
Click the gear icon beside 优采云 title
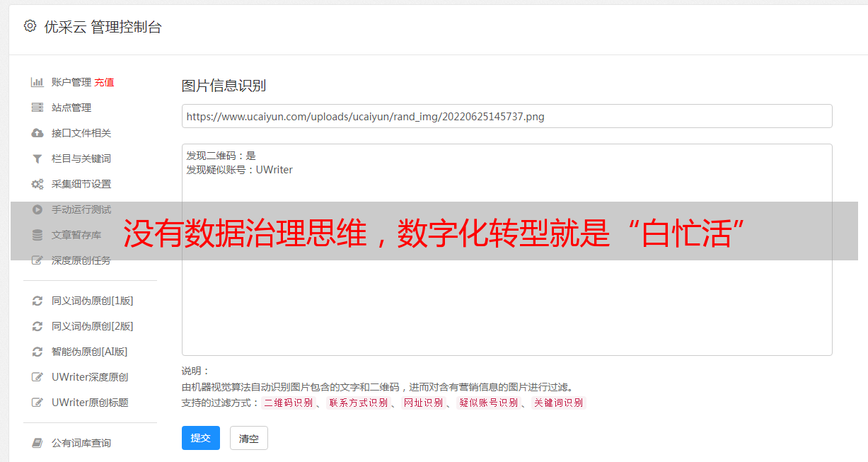[x=30, y=26]
